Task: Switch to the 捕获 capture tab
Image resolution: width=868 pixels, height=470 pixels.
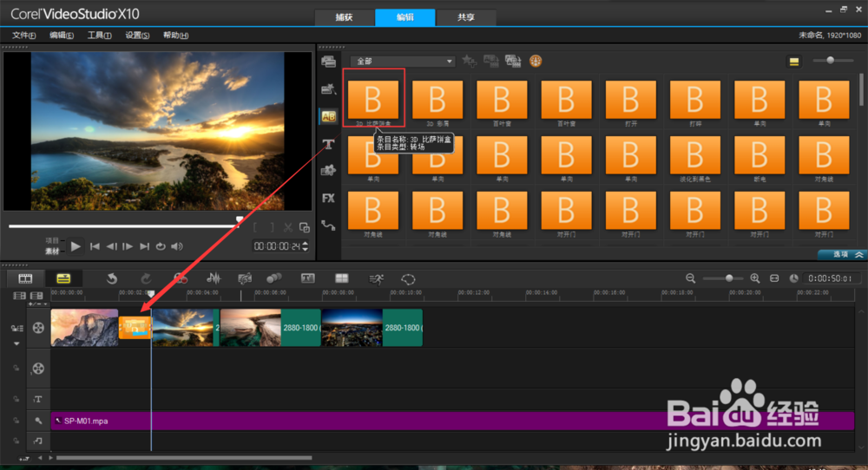Action: [x=345, y=17]
